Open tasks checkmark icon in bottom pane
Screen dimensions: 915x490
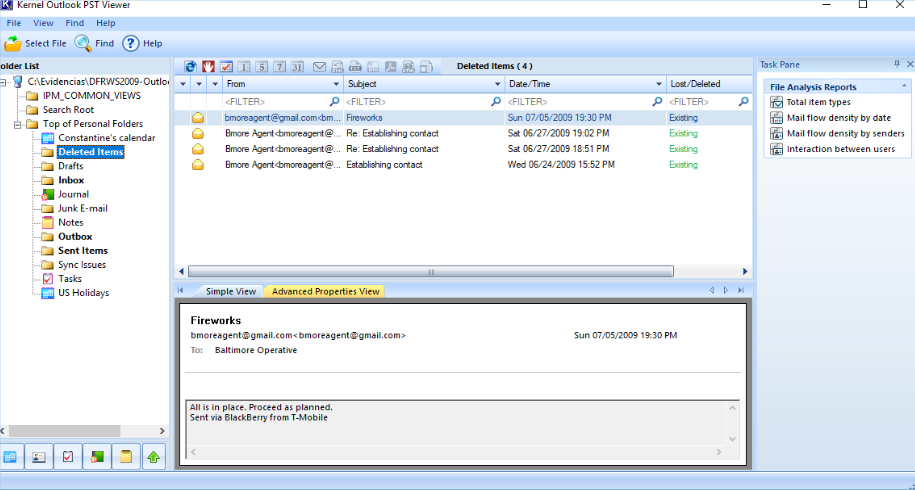(x=69, y=457)
